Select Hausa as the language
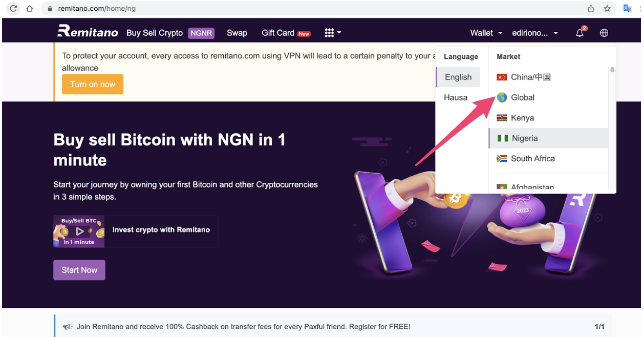 click(455, 97)
